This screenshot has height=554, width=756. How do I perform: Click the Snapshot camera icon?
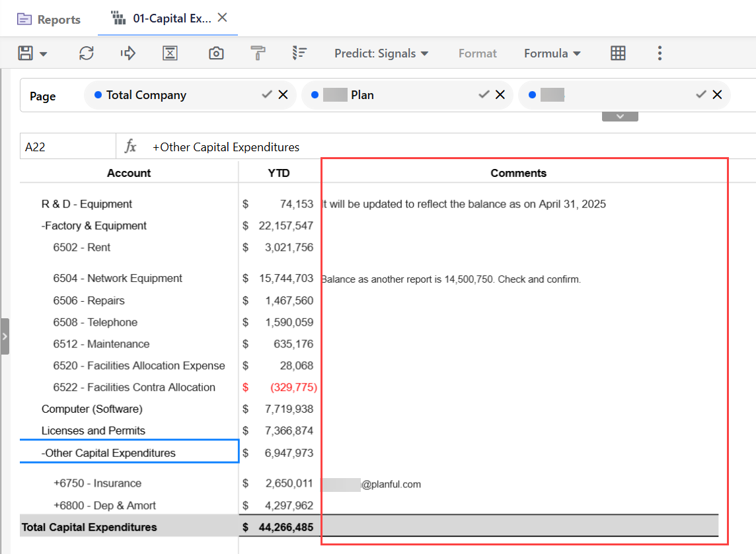coord(216,53)
